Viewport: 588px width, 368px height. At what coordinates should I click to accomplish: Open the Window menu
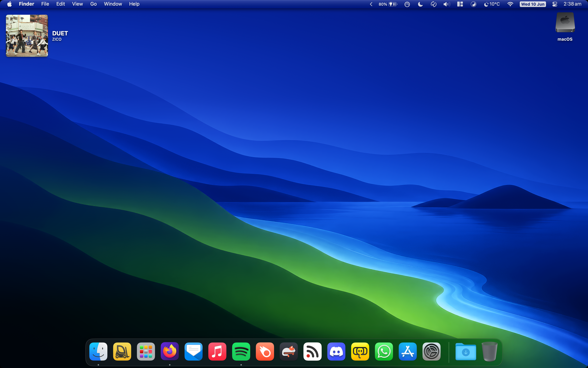click(x=113, y=4)
